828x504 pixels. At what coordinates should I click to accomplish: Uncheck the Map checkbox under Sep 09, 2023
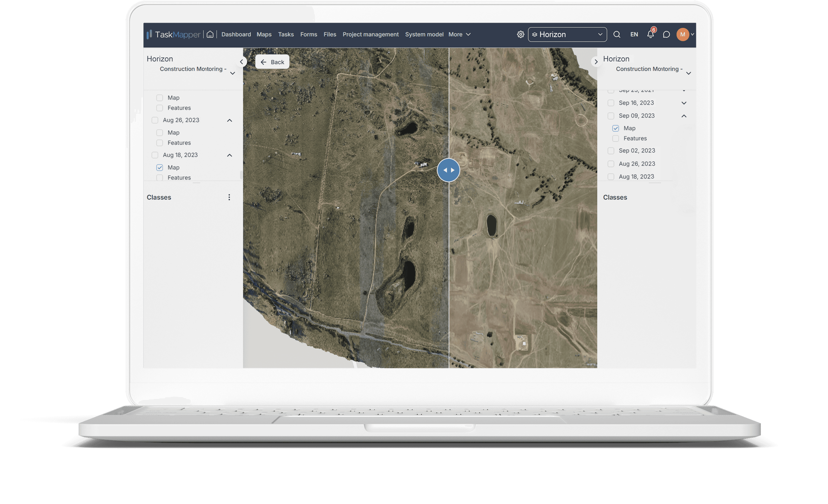pos(615,128)
